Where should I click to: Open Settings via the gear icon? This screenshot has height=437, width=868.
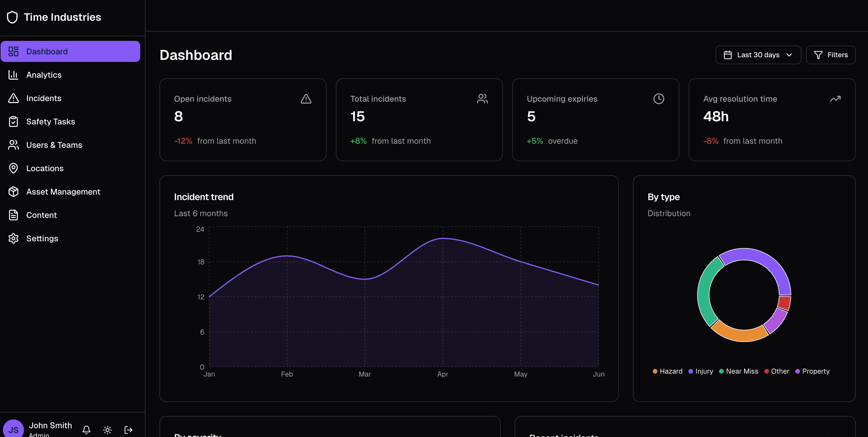click(13, 238)
